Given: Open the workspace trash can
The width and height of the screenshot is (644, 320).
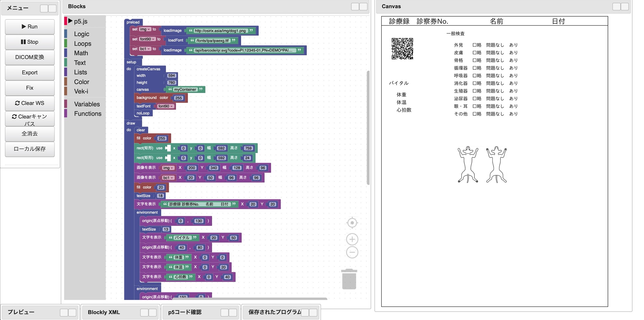Looking at the screenshot, I should [x=349, y=279].
